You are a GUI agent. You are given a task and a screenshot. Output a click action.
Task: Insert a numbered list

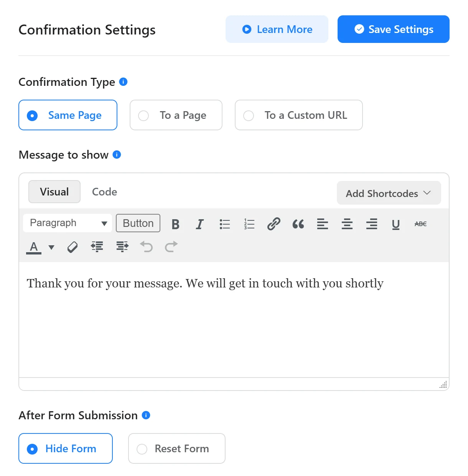click(x=249, y=224)
